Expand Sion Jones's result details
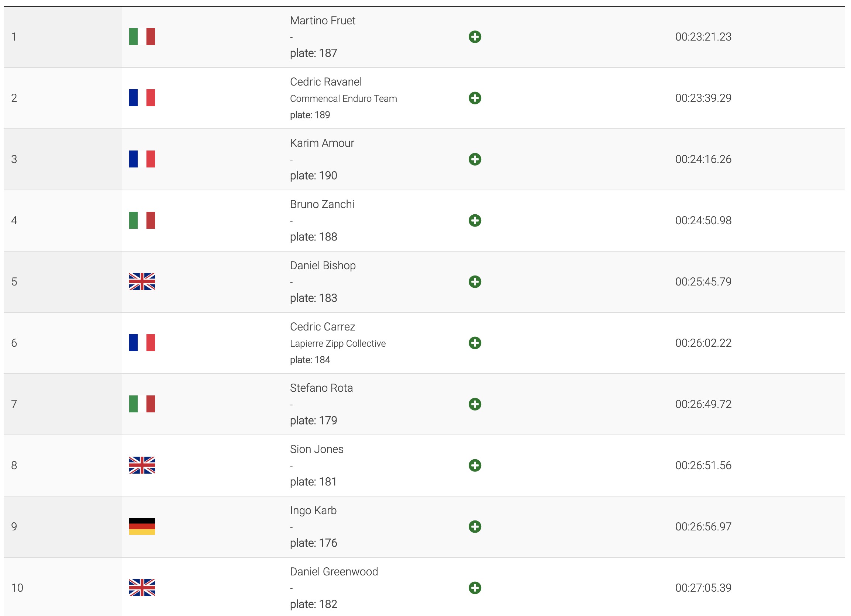Screen dimensions: 851x616 pos(475,465)
